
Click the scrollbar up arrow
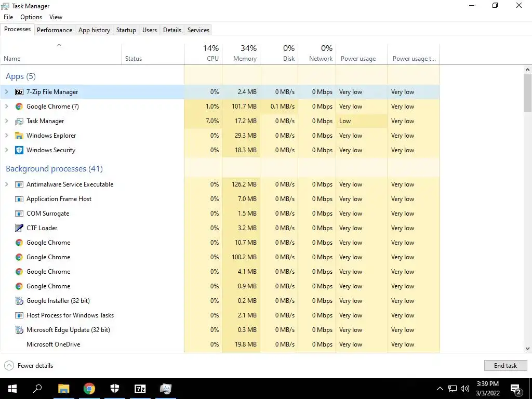click(x=527, y=70)
